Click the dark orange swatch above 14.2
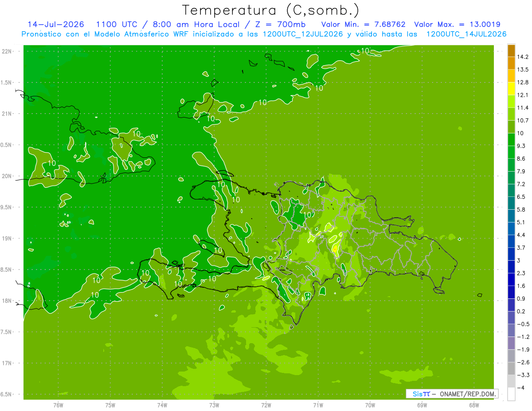This screenshot has width=532, height=411. (x=511, y=51)
